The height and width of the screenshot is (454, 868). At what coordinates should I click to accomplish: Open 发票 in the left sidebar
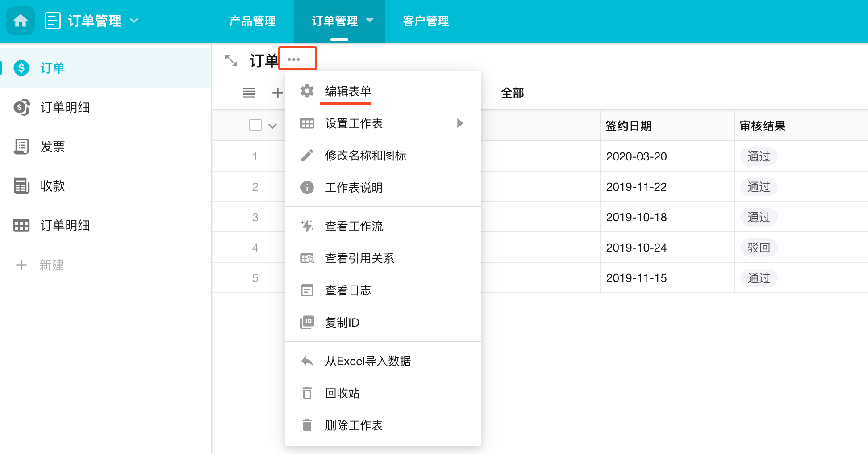52,147
